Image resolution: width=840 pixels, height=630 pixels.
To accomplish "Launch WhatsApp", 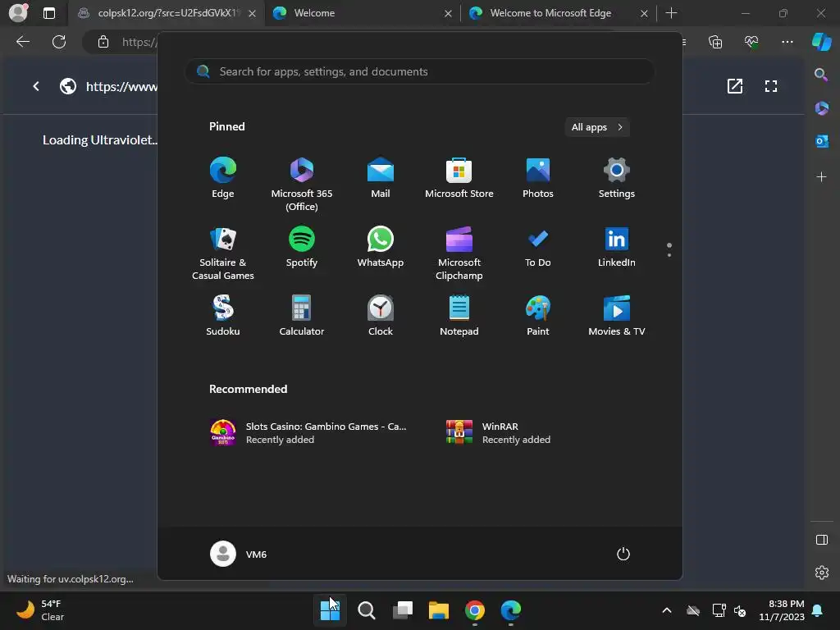I will (x=381, y=248).
